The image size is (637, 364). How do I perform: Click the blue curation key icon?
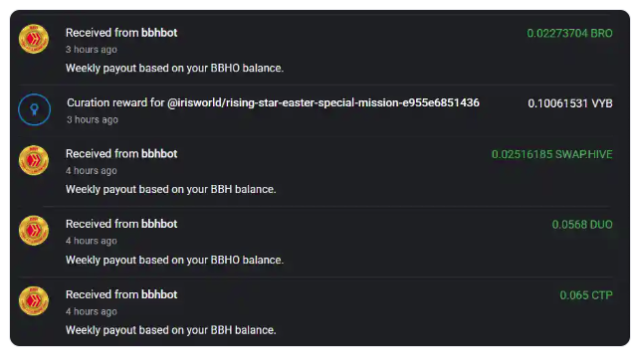34,109
